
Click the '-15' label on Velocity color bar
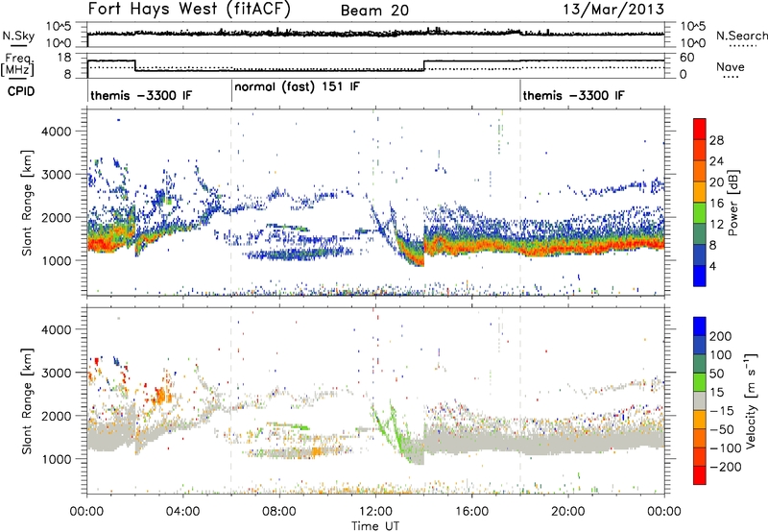(722, 411)
